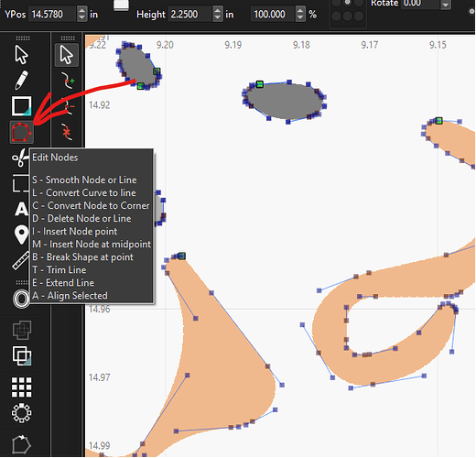Image resolution: width=476 pixels, height=458 pixels.
Task: Select the arrow Select tool in left toolbar
Action: coord(21,55)
